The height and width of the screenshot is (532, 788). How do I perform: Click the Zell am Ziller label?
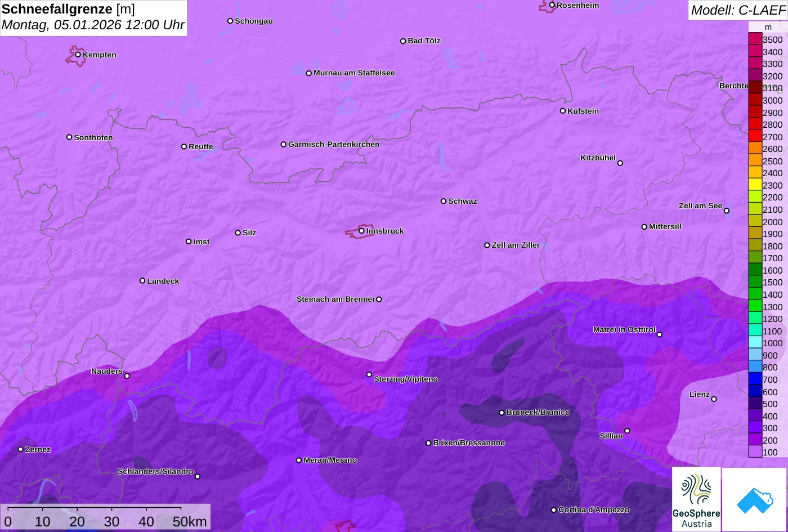pos(516,245)
